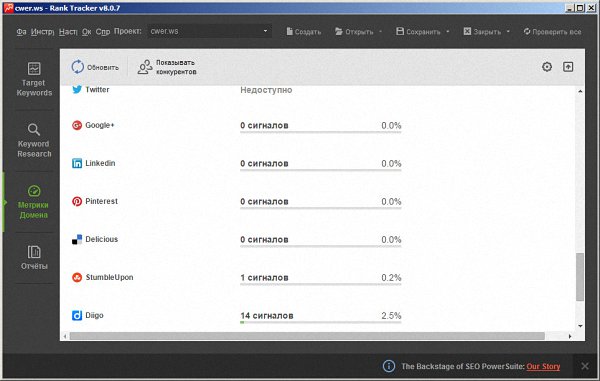Viewport: 600px width, 381px height.
Task: Open the Инстр menu
Action: pyautogui.click(x=42, y=32)
